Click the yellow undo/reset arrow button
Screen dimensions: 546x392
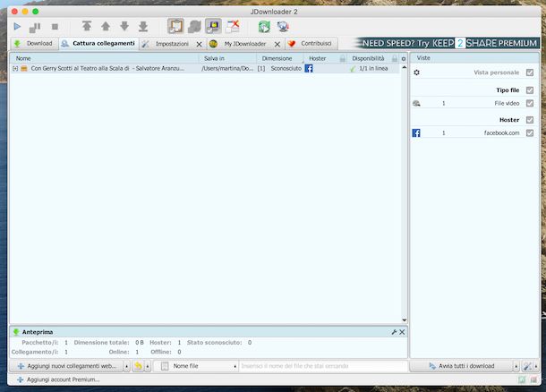[x=138, y=366]
